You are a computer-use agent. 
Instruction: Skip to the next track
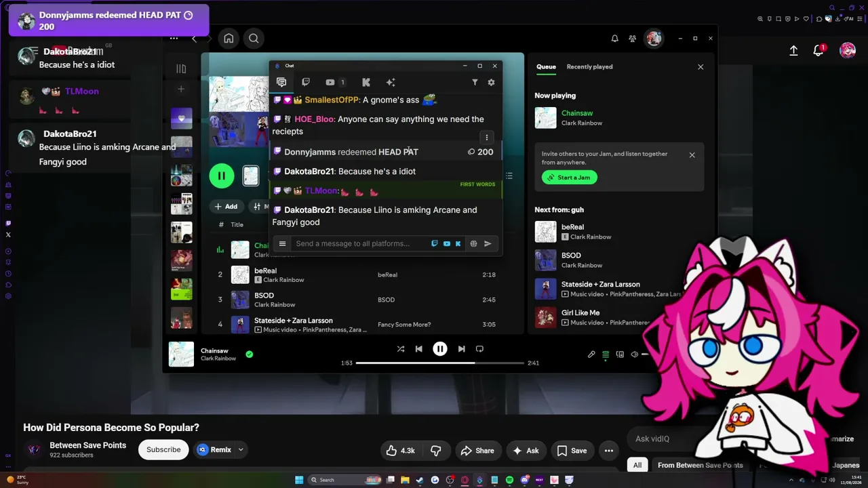tap(461, 349)
